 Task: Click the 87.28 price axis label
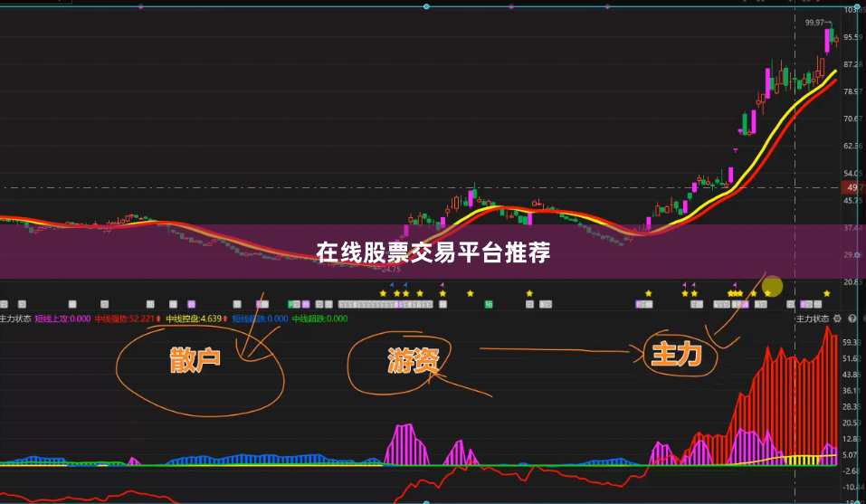853,64
